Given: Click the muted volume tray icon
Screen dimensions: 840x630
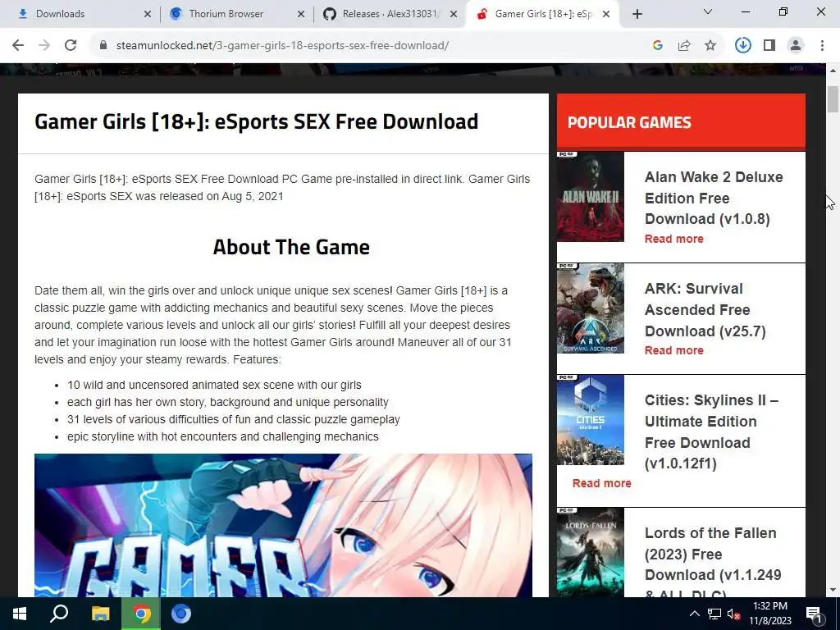Looking at the screenshot, I should (733, 614).
